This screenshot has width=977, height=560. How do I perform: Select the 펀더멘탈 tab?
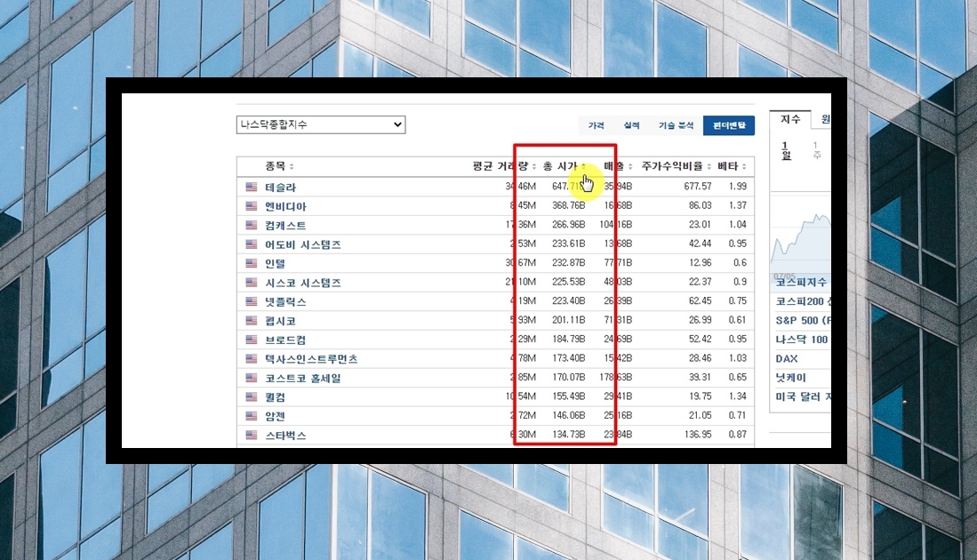729,125
